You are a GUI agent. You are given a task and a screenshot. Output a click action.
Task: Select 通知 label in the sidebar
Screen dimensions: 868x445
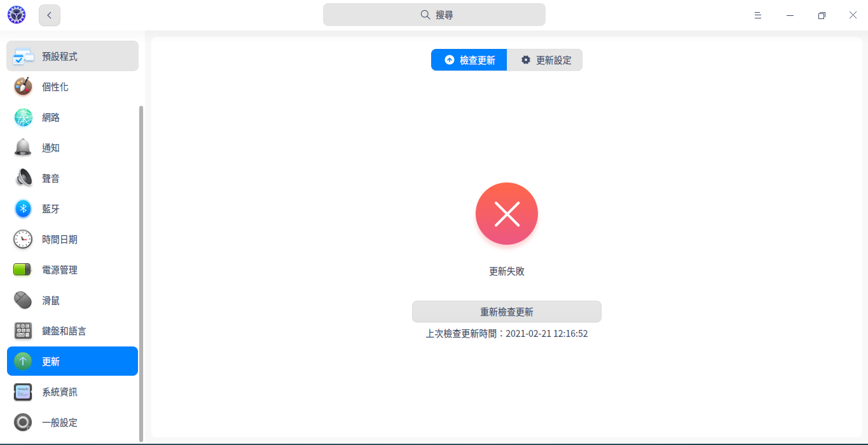(x=51, y=148)
